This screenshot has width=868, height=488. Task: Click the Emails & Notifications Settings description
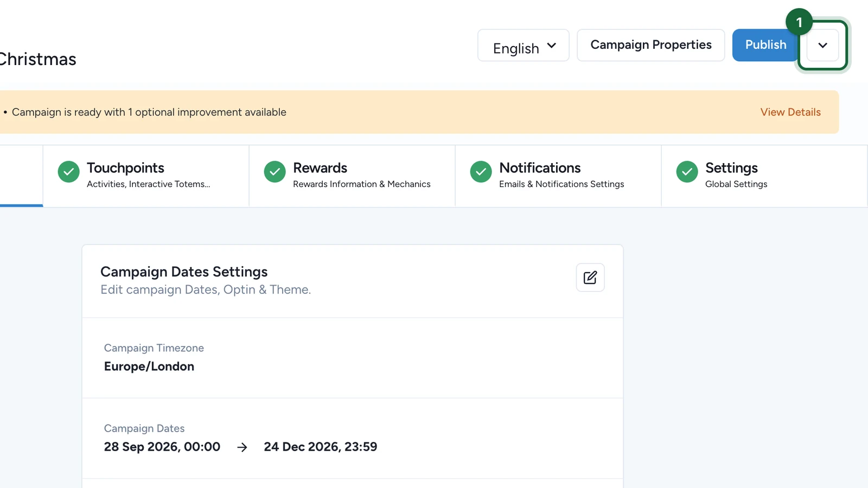click(x=561, y=184)
